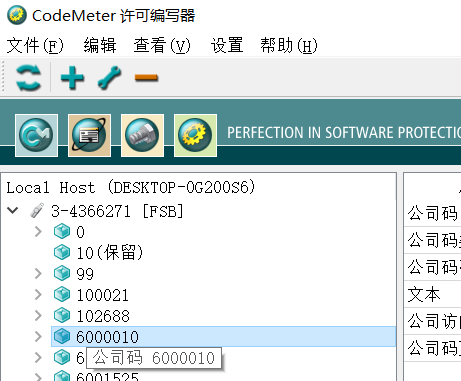Click the refresh arrows toolbar icon

point(28,78)
